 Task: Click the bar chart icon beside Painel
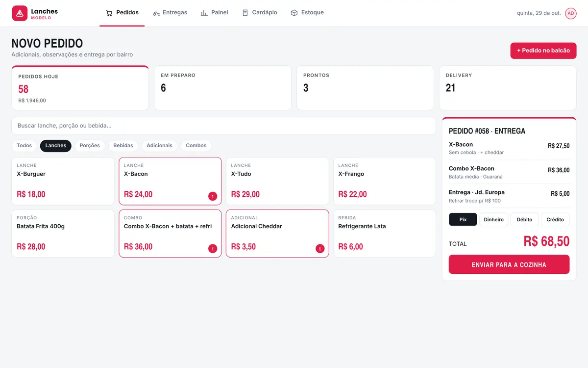point(204,13)
